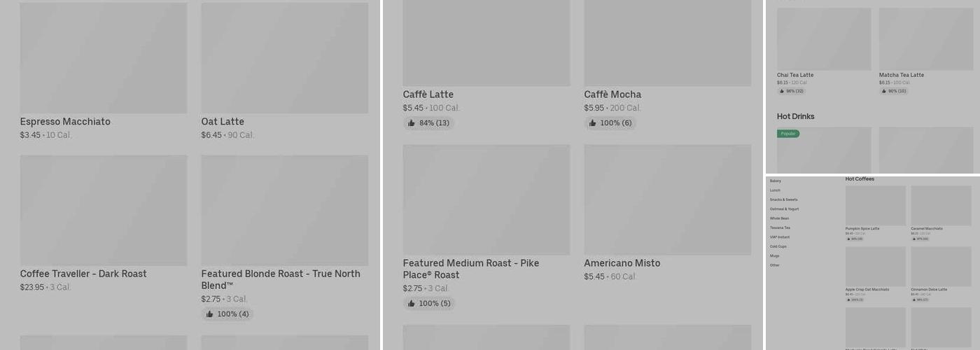Click the green Popular badge
Screen dimensions: 980x350
pos(788,134)
